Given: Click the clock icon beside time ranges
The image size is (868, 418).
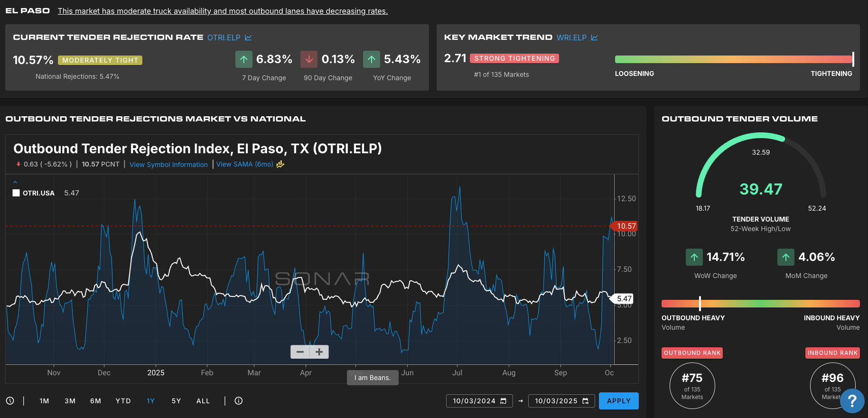Looking at the screenshot, I should [10, 401].
